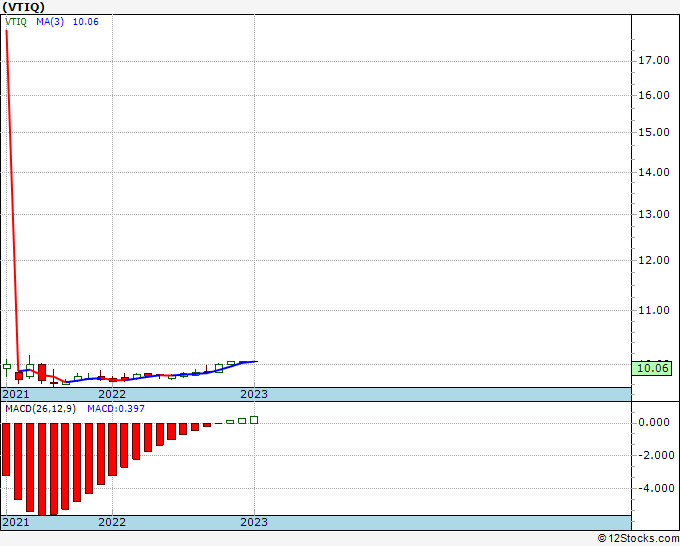Screen dimensions: 680x546
Task: Click the 13.00 price axis label
Action: point(654,214)
